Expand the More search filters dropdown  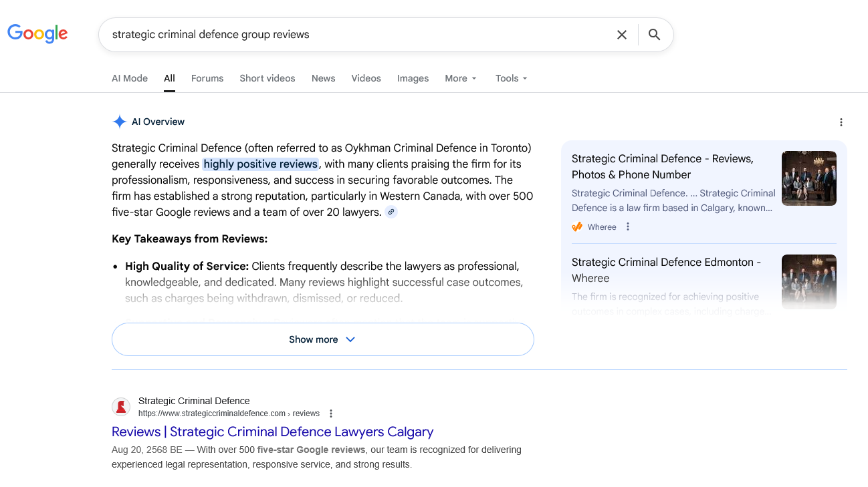tap(461, 78)
